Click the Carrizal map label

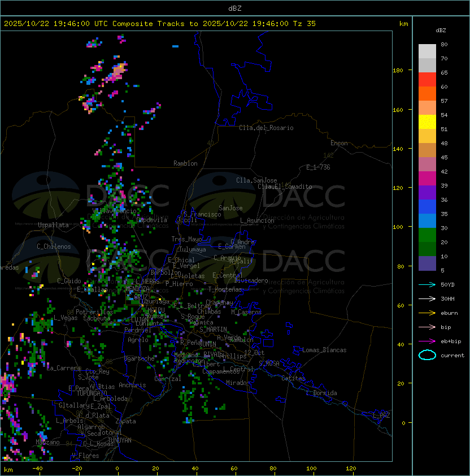click(x=168, y=379)
